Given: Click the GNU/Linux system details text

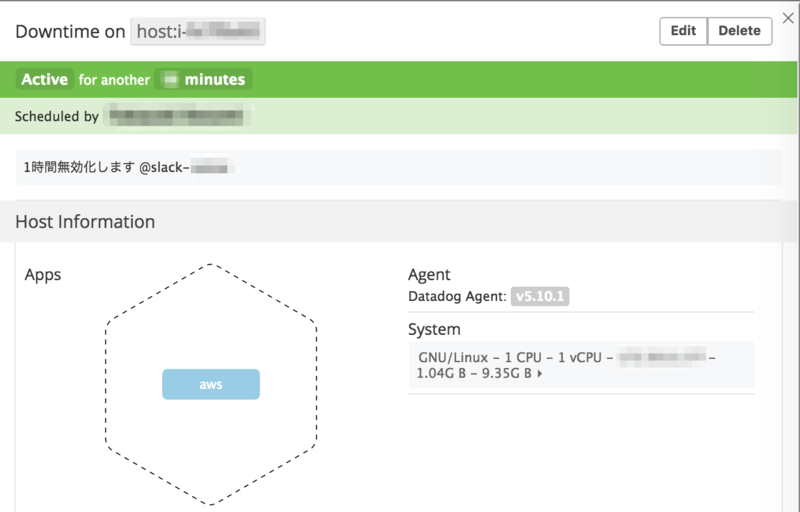Looking at the screenshot, I should pyautogui.click(x=565, y=365).
